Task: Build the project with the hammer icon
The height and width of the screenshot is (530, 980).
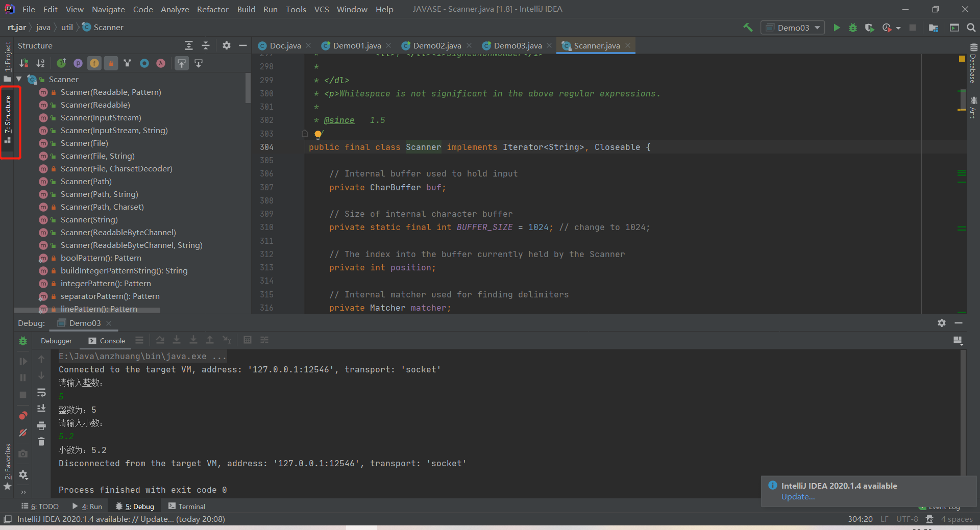Action: point(748,28)
